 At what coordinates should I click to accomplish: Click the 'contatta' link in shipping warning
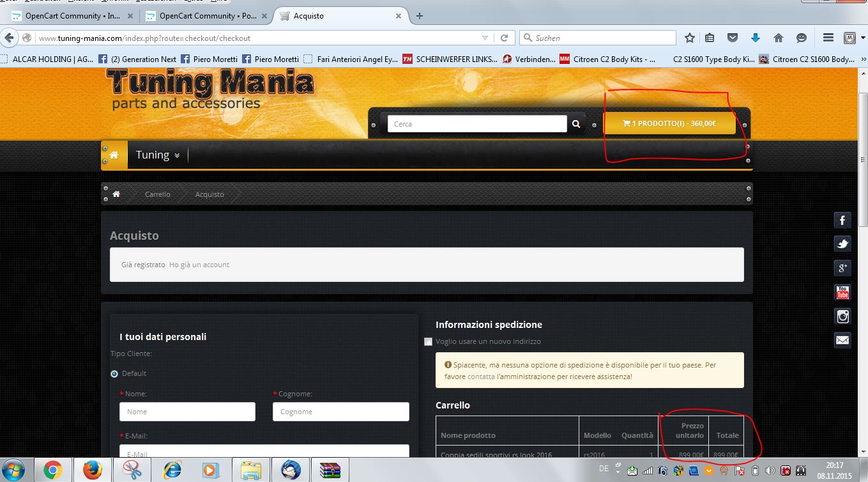481,377
